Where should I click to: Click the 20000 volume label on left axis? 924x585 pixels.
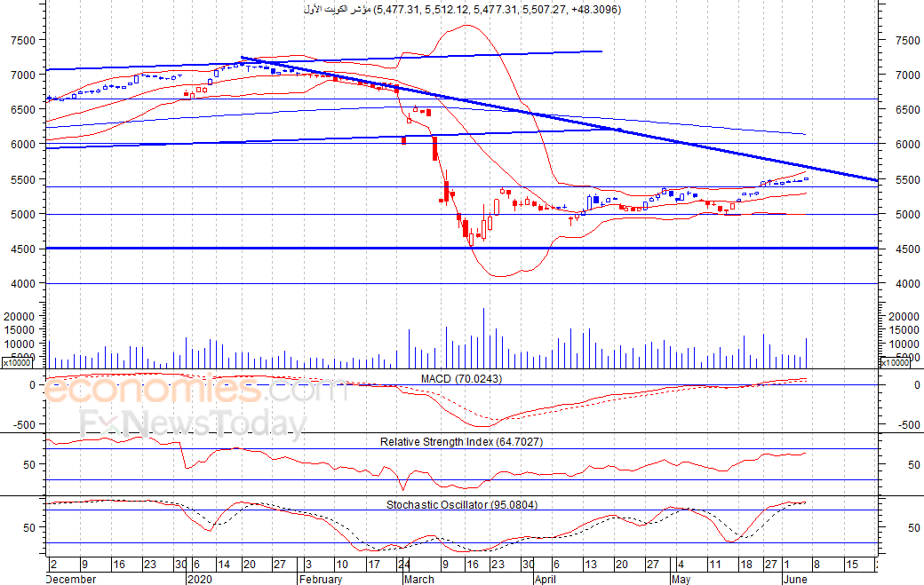pyautogui.click(x=20, y=317)
